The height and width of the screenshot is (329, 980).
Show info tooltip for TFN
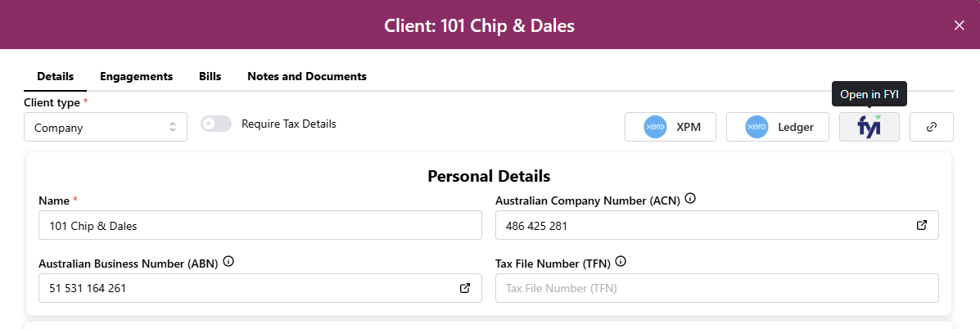[x=621, y=262]
